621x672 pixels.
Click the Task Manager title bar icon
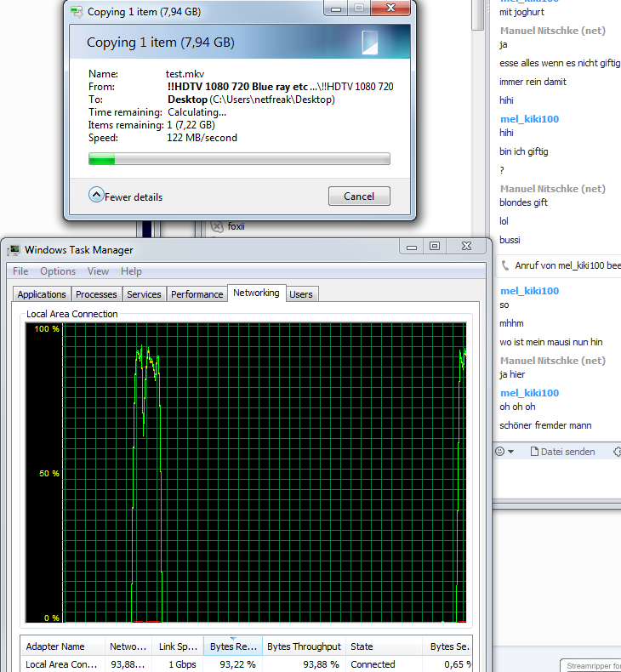pyautogui.click(x=14, y=250)
